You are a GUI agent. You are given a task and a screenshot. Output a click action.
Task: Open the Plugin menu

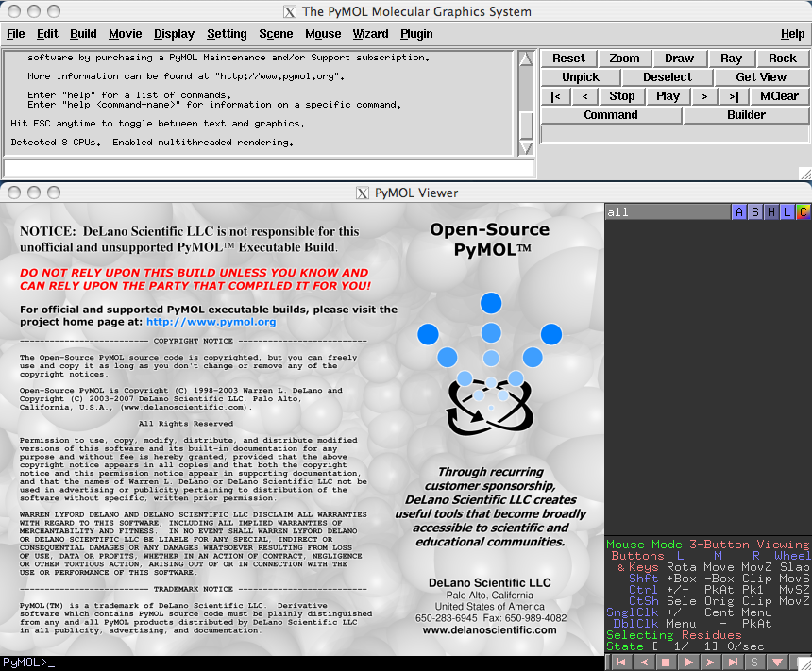pyautogui.click(x=416, y=34)
